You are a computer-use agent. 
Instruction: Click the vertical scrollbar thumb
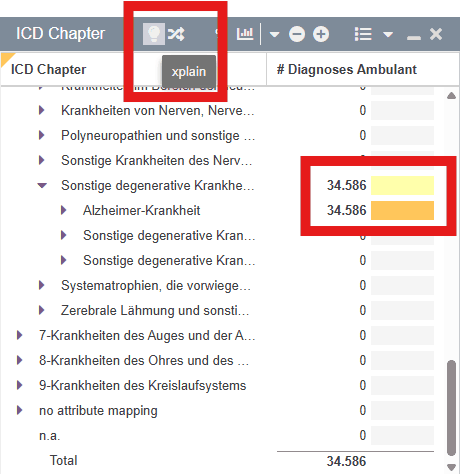451,408
